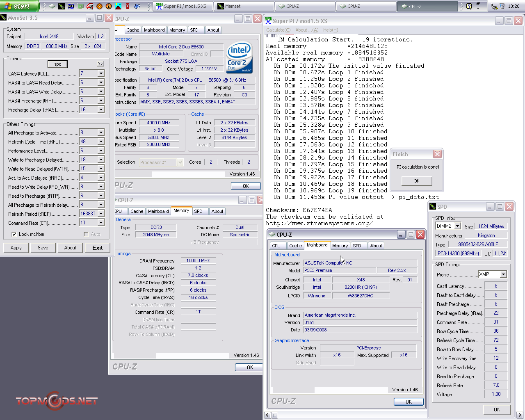The width and height of the screenshot is (525, 420).
Task: Click OK in CPU-Z Mainboard window
Action: coord(409,402)
